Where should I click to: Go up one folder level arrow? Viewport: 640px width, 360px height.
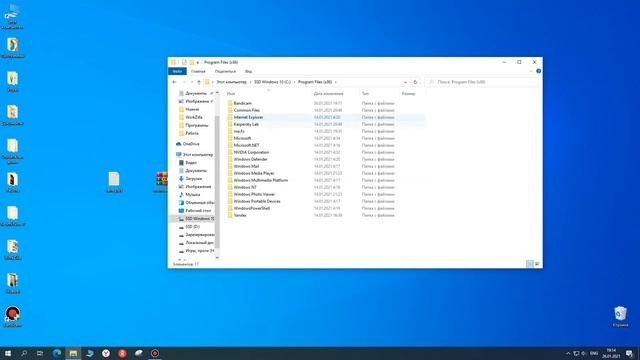tap(199, 82)
